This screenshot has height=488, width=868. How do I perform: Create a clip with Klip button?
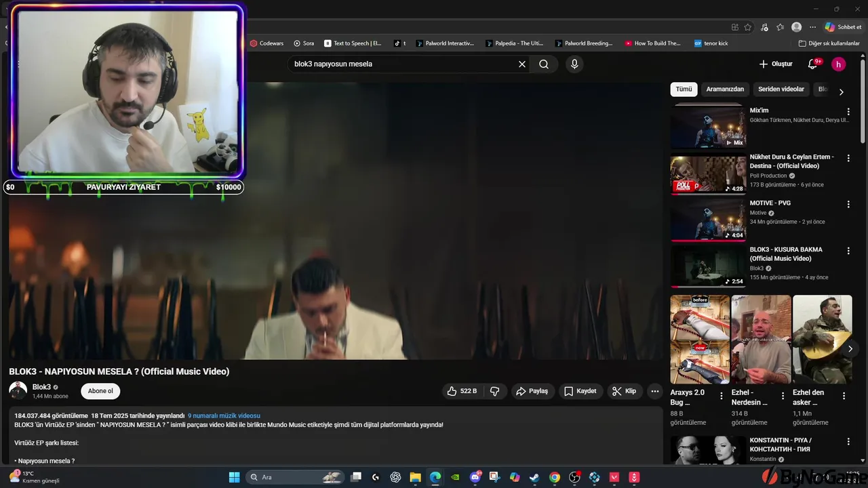[x=625, y=391]
